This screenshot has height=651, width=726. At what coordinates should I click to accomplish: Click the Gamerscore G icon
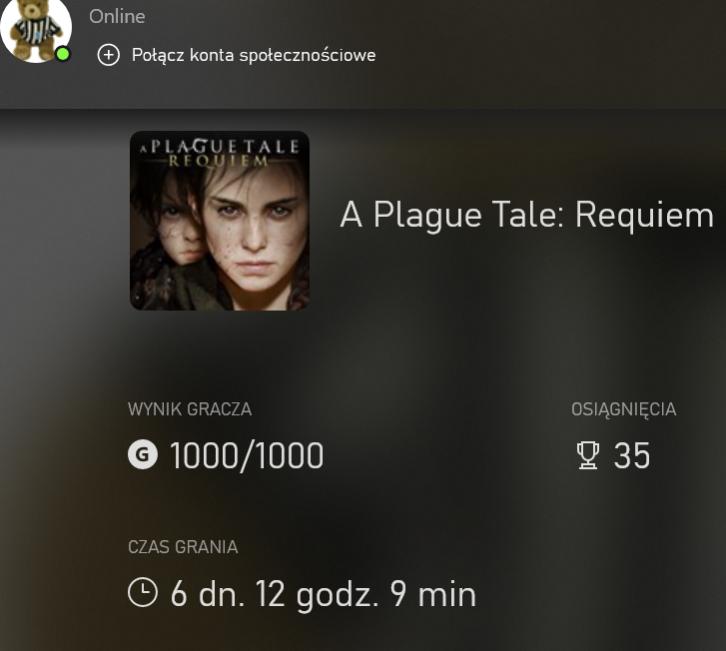pos(143,456)
